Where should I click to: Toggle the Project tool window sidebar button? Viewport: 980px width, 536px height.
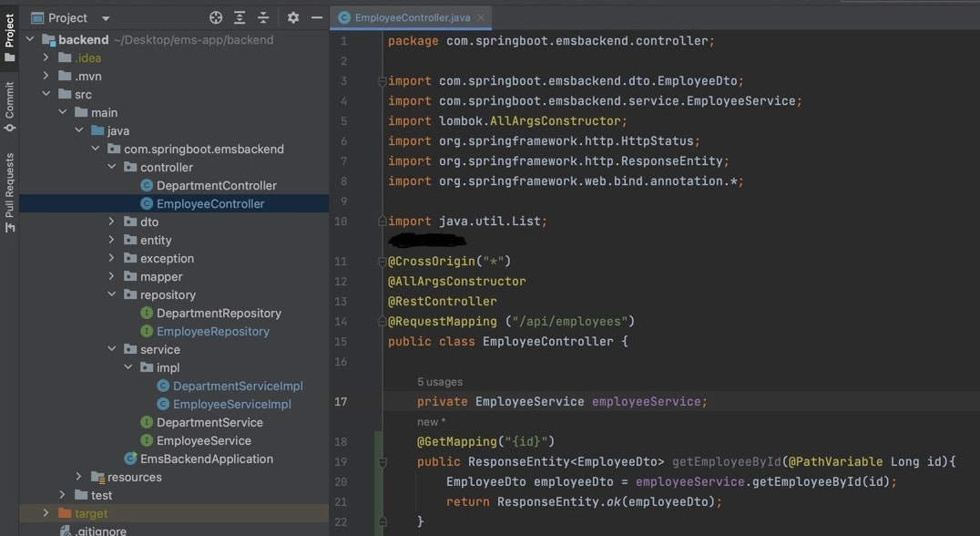[9, 36]
